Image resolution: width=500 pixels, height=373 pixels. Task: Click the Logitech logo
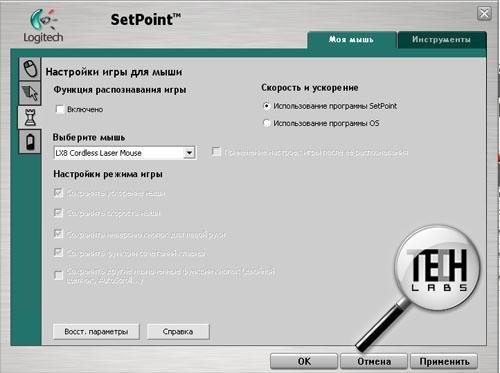43,26
